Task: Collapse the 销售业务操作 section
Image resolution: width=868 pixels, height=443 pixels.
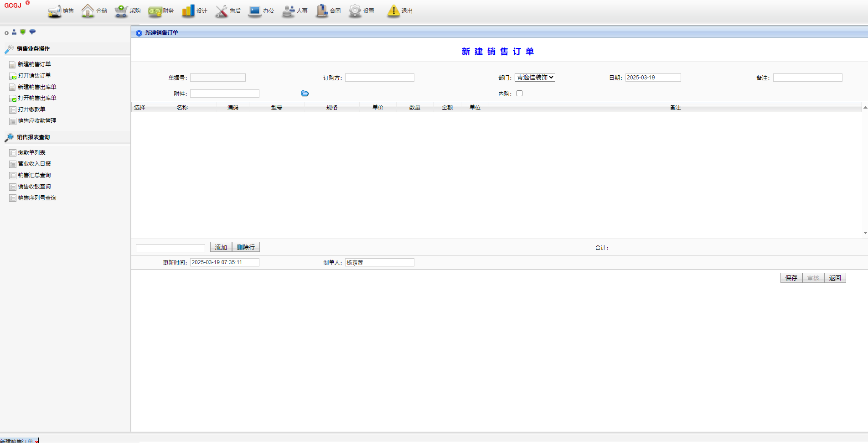Action: click(33, 49)
